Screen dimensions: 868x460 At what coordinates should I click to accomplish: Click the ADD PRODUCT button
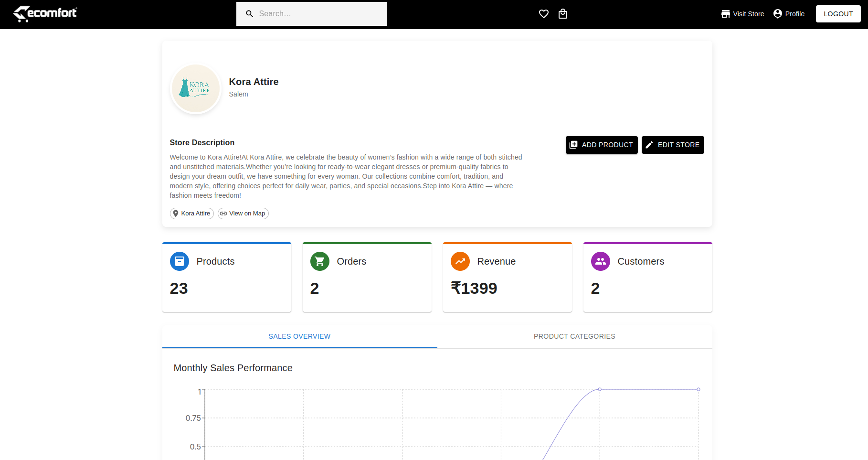602,145
